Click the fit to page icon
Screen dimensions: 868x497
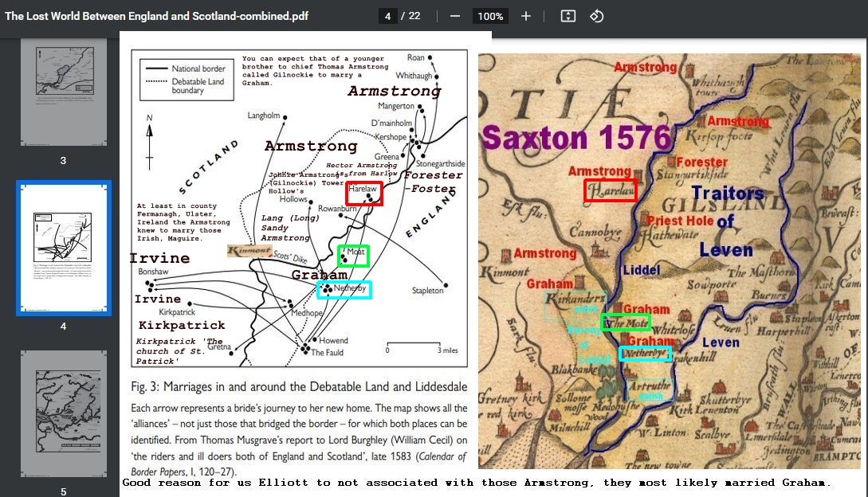[x=568, y=16]
